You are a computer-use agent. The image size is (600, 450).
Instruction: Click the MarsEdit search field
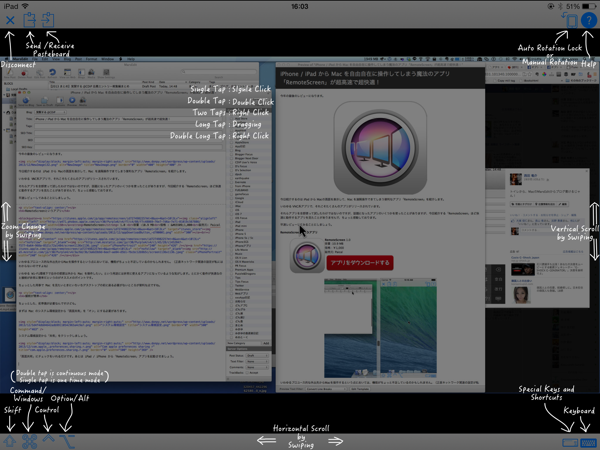[219, 72]
